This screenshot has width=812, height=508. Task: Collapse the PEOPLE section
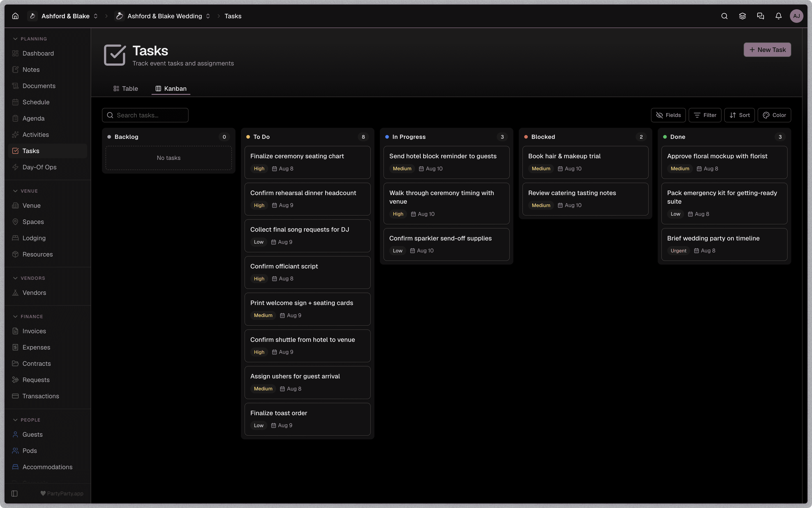pyautogui.click(x=27, y=420)
